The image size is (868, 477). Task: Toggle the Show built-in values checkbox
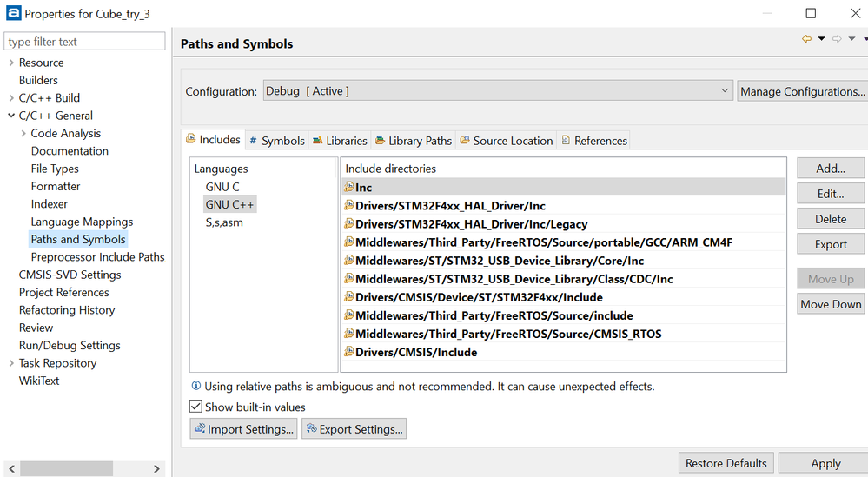[195, 407]
